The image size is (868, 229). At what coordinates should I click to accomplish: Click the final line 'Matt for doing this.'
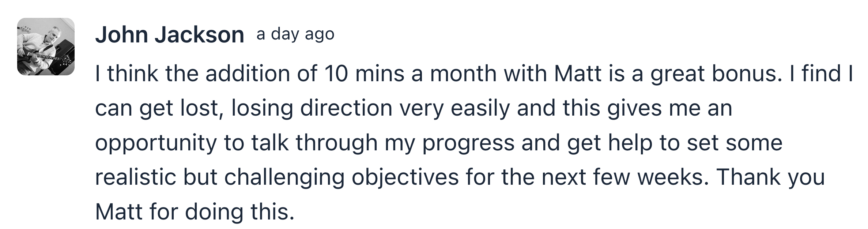coord(195,212)
